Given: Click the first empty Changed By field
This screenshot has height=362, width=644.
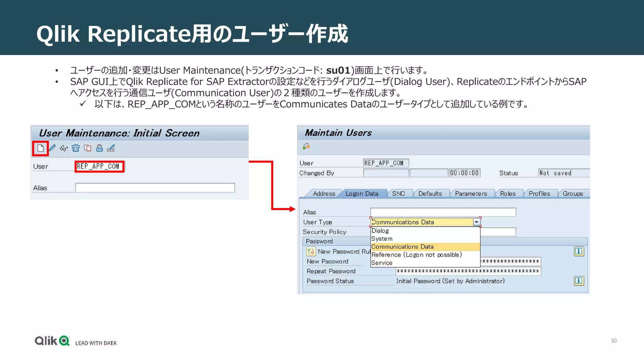Looking at the screenshot, I should pyautogui.click(x=386, y=173).
